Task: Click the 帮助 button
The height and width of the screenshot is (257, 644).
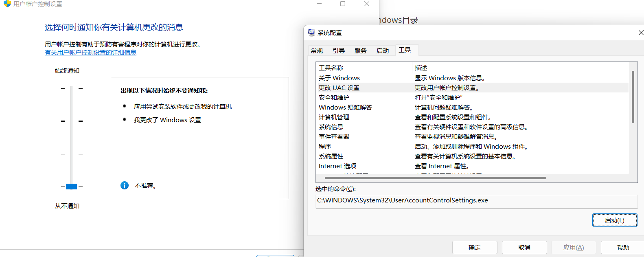Action: (623, 247)
